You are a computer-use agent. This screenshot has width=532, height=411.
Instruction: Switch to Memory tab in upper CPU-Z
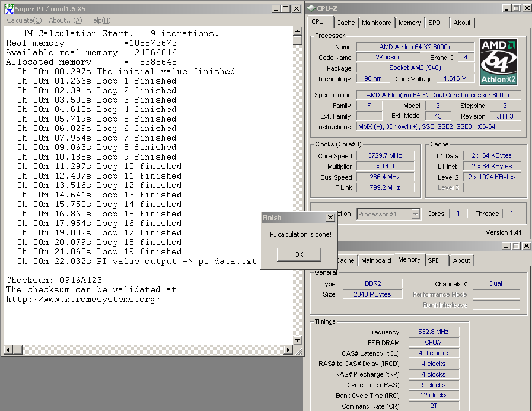point(410,23)
